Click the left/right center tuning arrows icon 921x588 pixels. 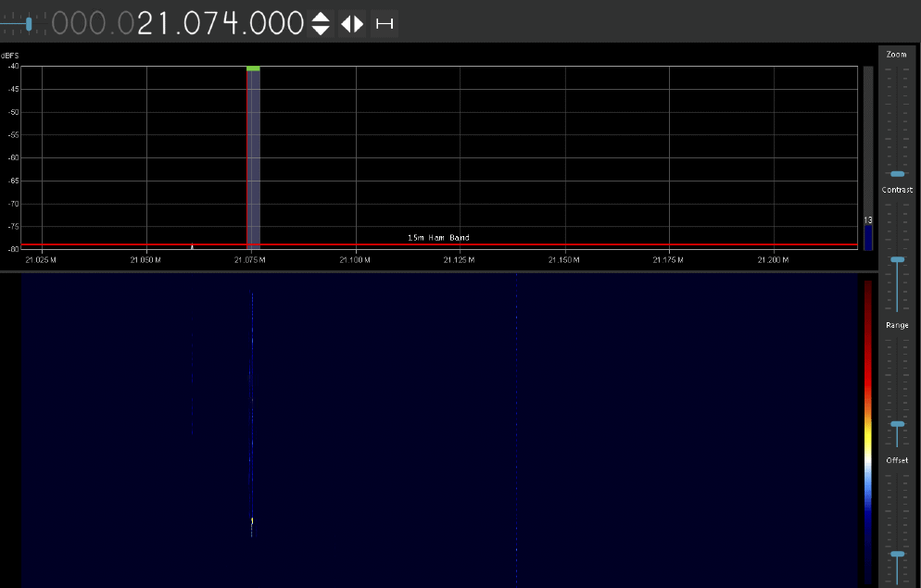pyautogui.click(x=352, y=23)
